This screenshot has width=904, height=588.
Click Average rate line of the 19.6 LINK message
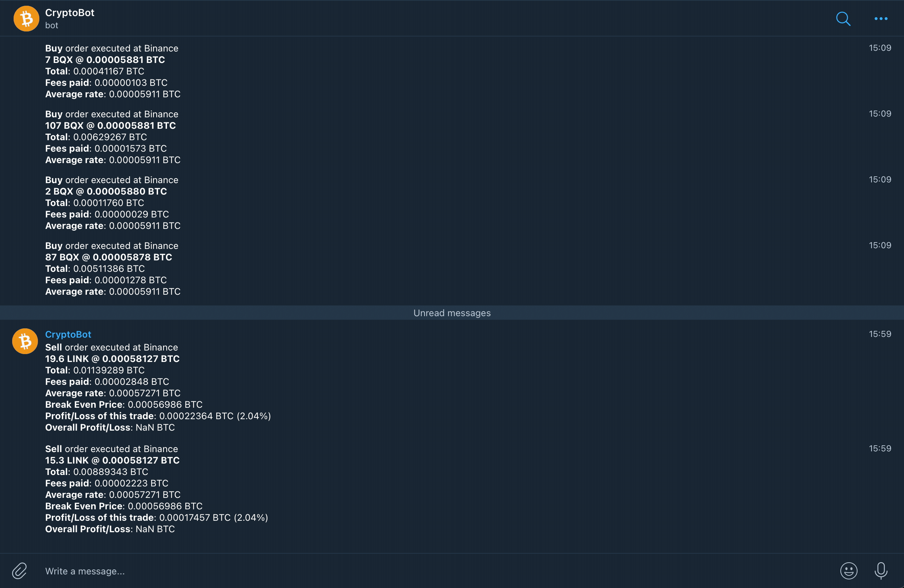[113, 393]
